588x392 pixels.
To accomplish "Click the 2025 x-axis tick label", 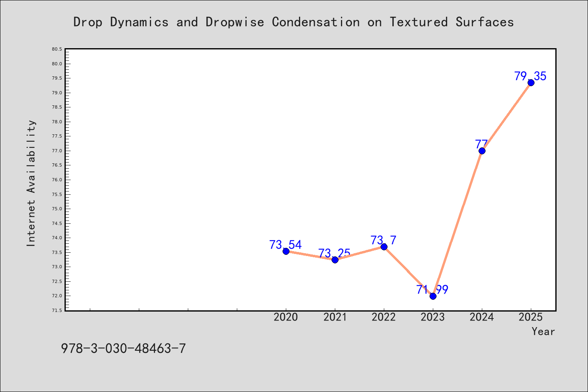I will click(x=531, y=317).
